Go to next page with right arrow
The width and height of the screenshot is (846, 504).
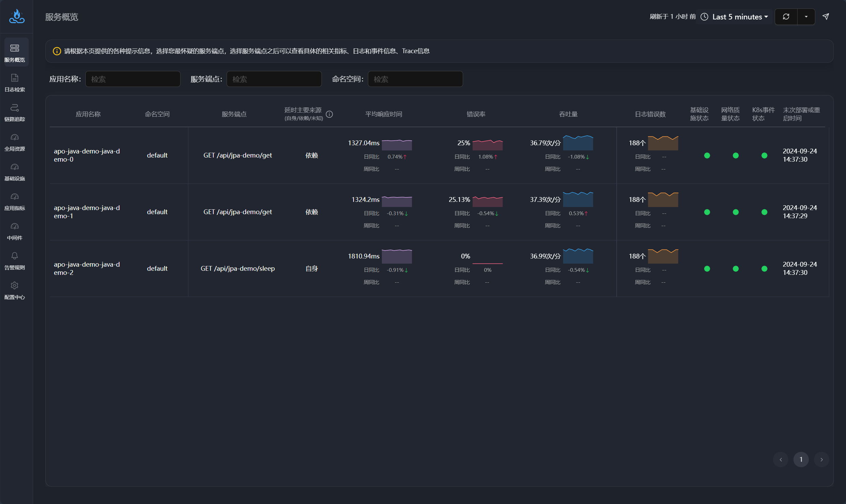[821, 459]
